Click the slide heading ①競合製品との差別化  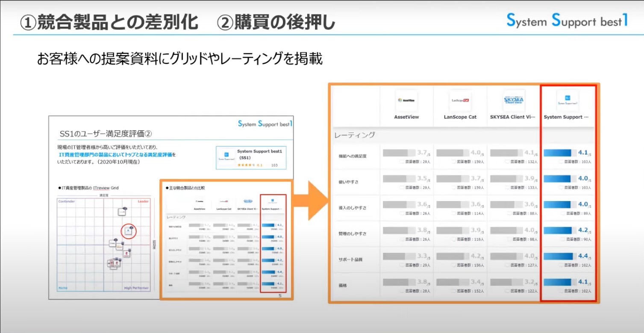[x=109, y=22]
